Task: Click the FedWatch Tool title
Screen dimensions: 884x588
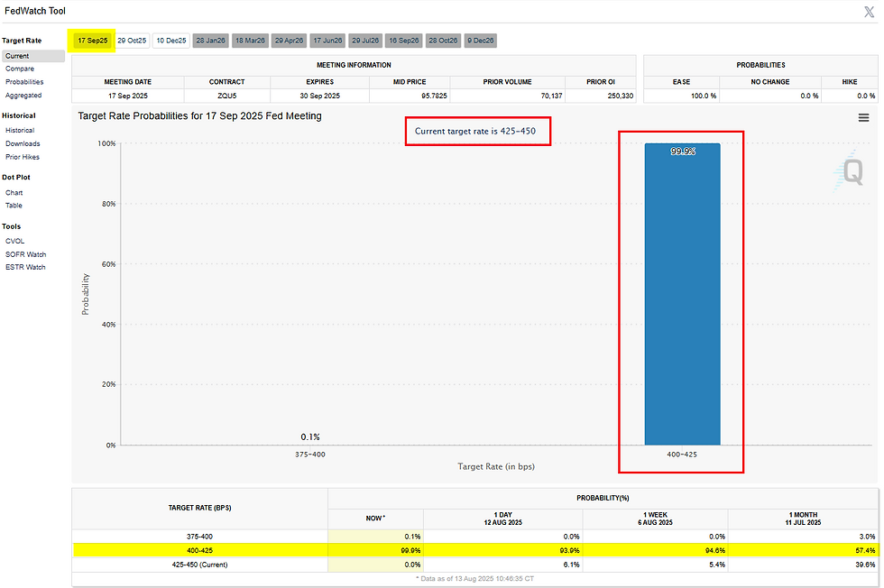Action: tap(35, 11)
